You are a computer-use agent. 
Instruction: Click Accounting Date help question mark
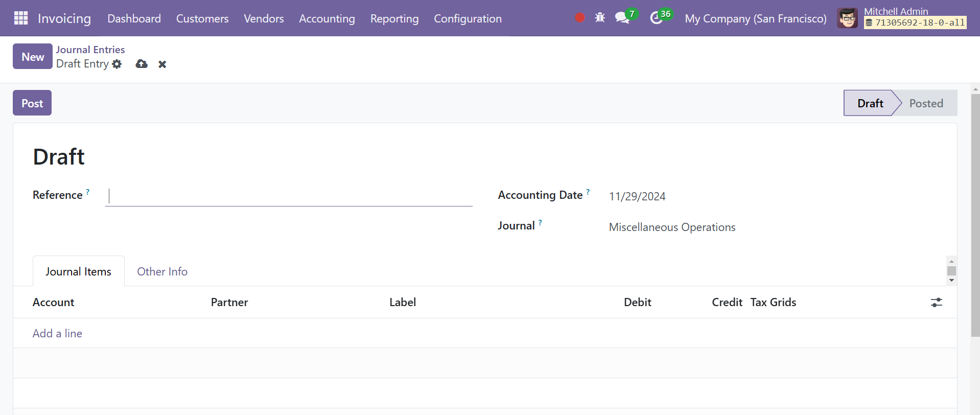pyautogui.click(x=588, y=192)
